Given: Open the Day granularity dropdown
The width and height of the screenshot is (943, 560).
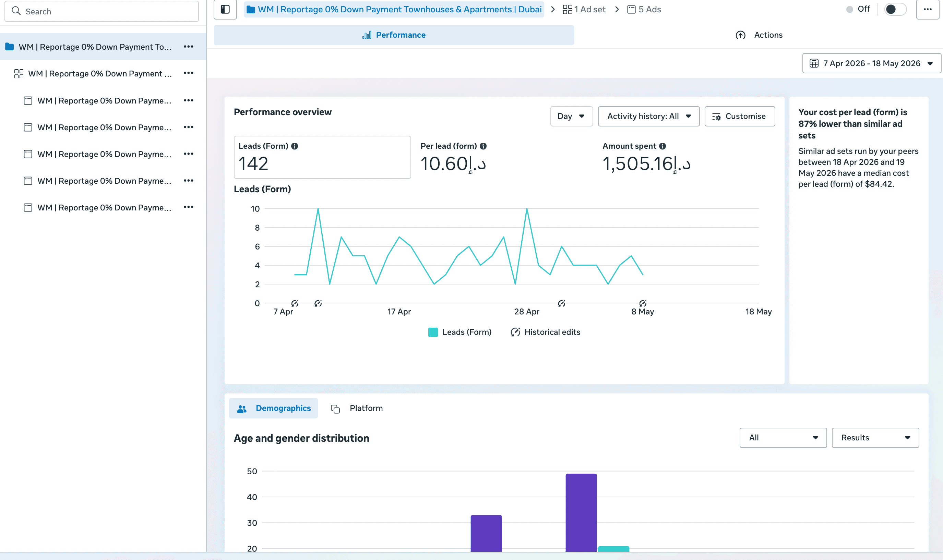Looking at the screenshot, I should [571, 116].
